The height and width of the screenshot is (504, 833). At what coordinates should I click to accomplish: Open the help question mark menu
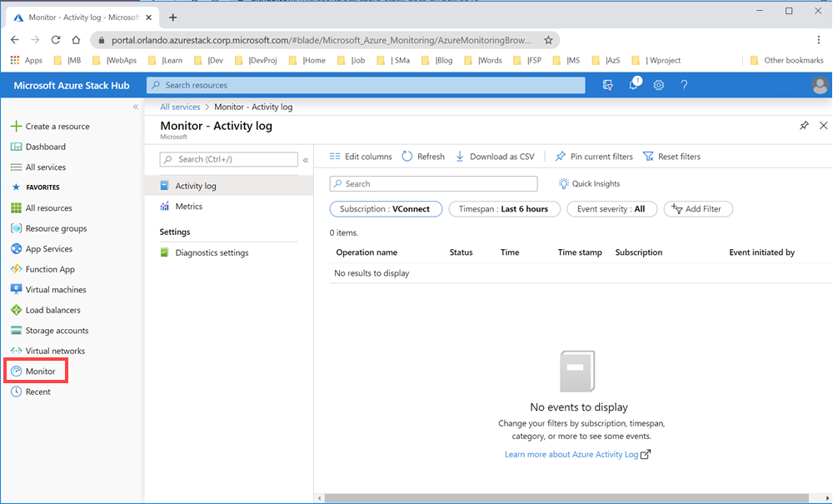[x=683, y=84]
